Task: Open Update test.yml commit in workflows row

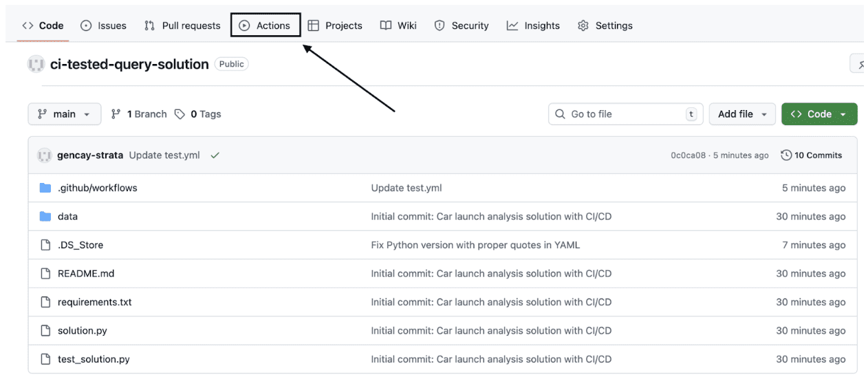Action: click(406, 188)
